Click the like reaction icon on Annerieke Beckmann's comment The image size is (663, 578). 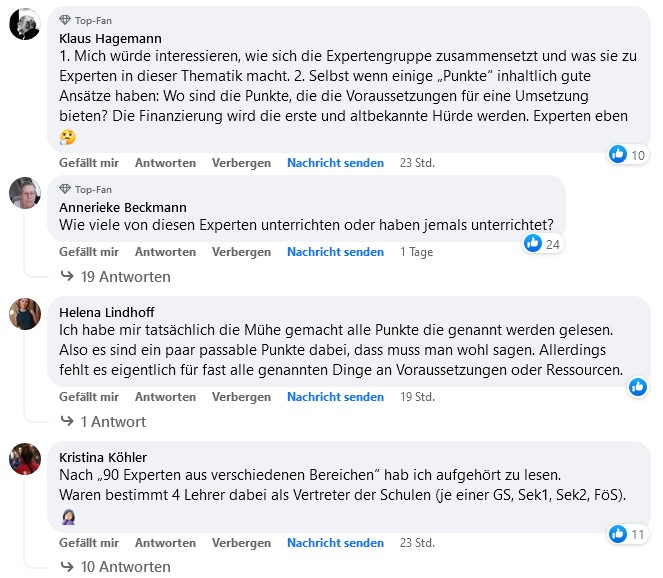click(x=533, y=243)
